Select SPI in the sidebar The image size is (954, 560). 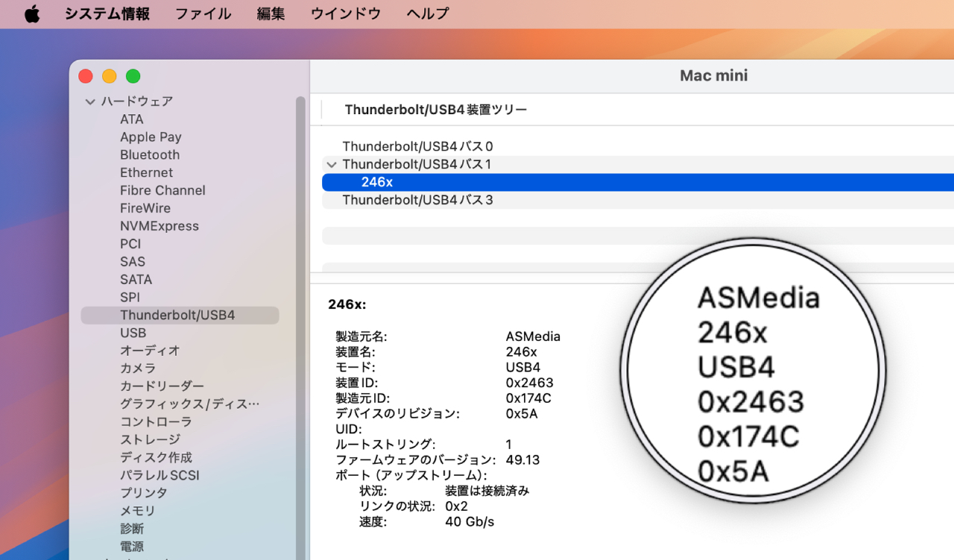[x=130, y=298]
